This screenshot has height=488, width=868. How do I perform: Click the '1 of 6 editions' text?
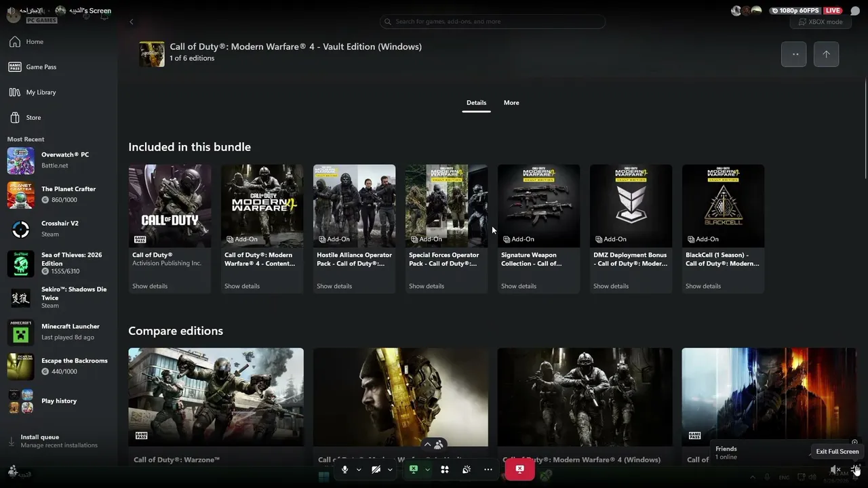192,58
